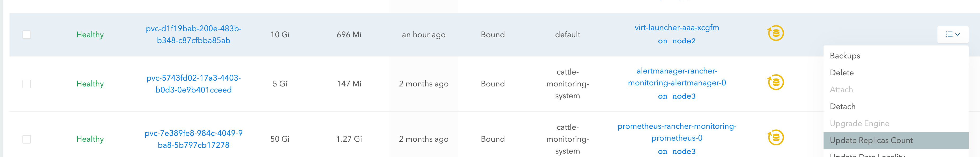
Task: Select Delete in the volume actions menu
Action: [842, 73]
